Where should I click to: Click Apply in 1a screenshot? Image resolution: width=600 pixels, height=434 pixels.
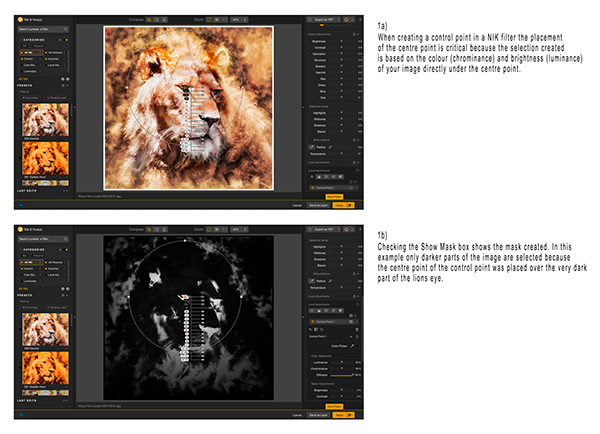coord(339,206)
